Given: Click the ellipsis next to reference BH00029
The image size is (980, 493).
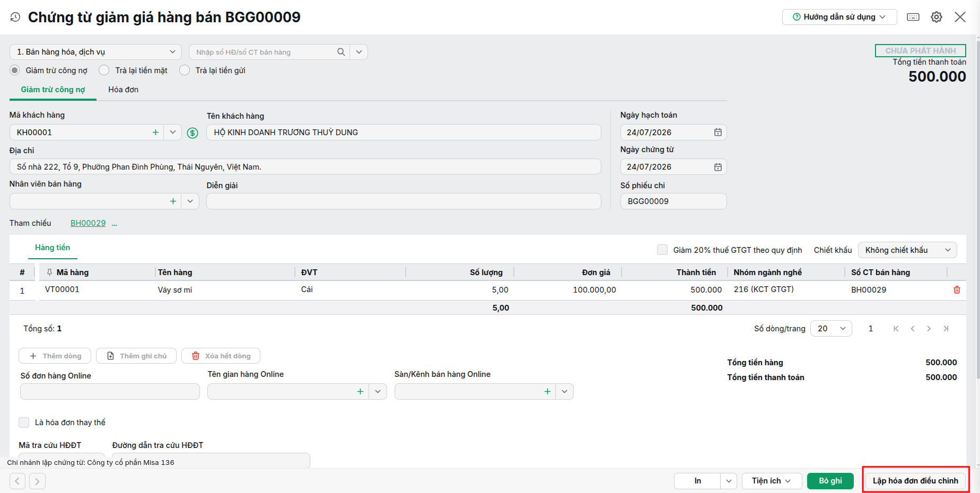Looking at the screenshot, I should 115,224.
